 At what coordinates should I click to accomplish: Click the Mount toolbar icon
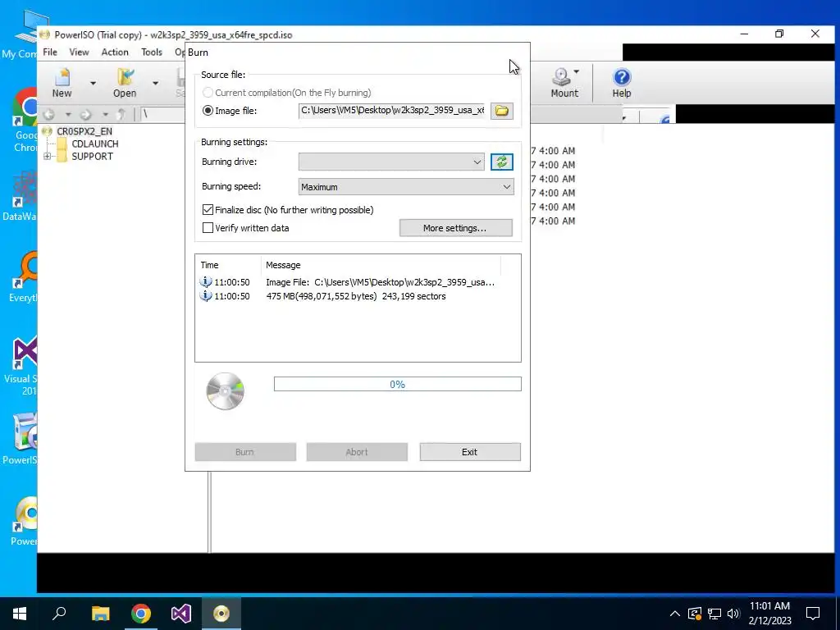564,83
